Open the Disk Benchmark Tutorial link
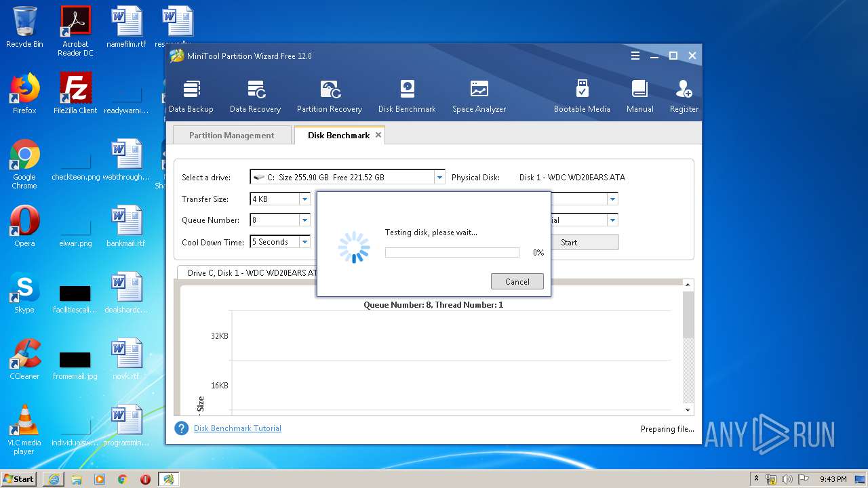This screenshot has width=868, height=488. [237, 428]
